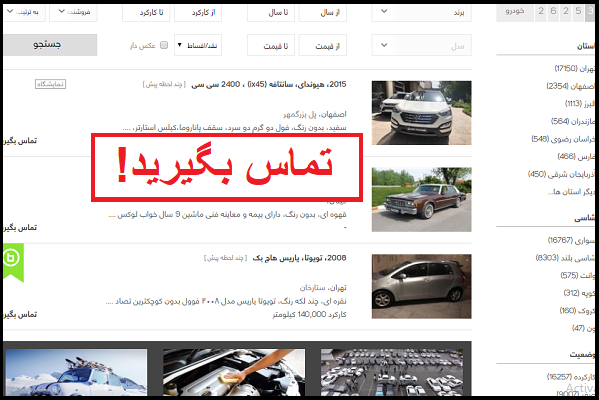Open the 'مدل' model dropdown
Screen dimensions: 599x400
[x=421, y=45]
